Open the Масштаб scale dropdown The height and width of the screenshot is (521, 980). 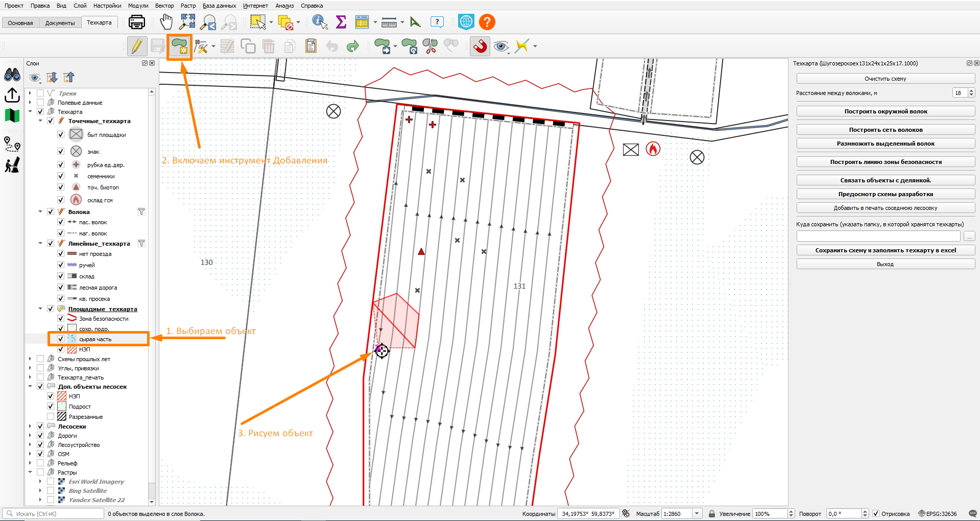point(697,513)
